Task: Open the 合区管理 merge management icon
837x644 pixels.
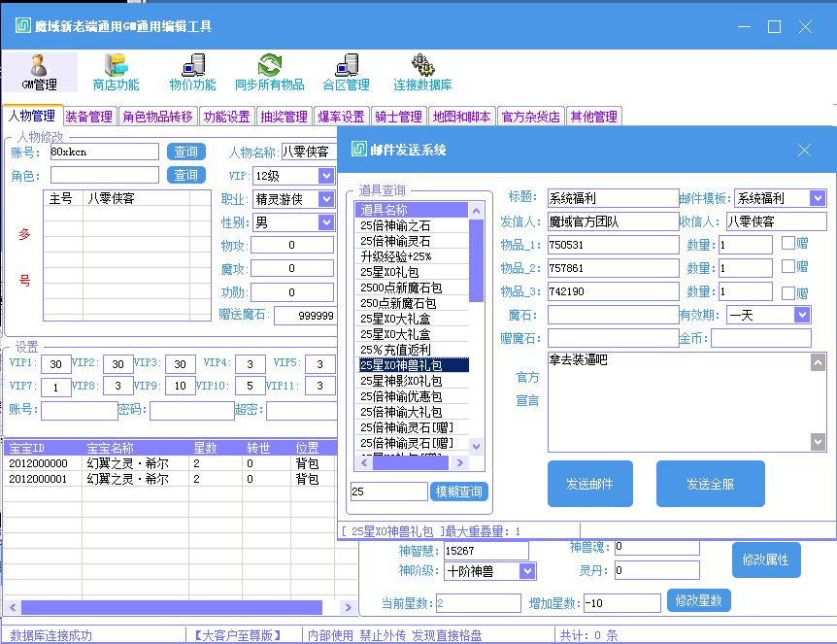Action: point(347,72)
